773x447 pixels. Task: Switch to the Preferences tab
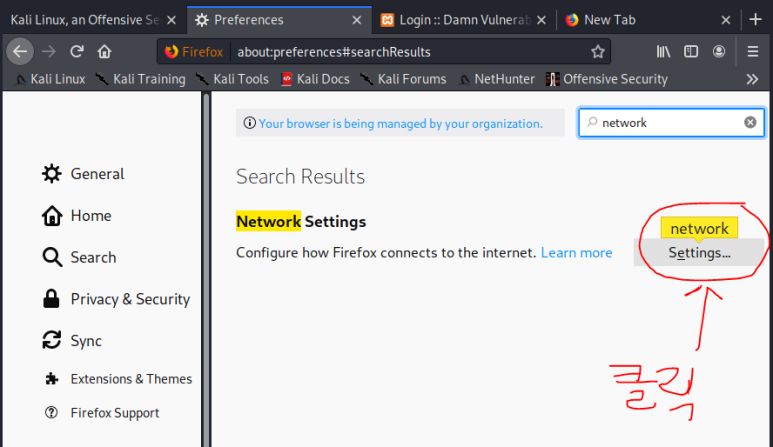[x=279, y=20]
